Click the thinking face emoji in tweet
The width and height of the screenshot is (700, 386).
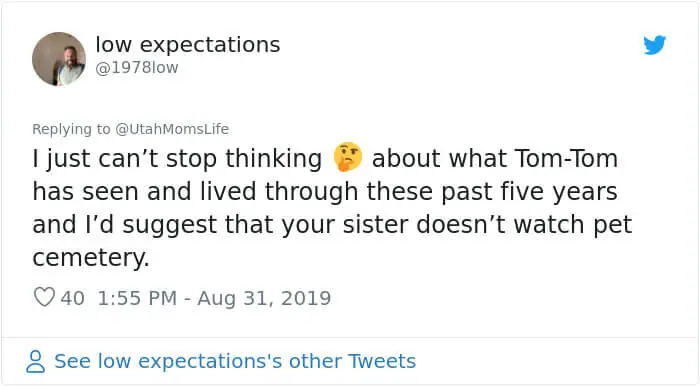pyautogui.click(x=348, y=157)
